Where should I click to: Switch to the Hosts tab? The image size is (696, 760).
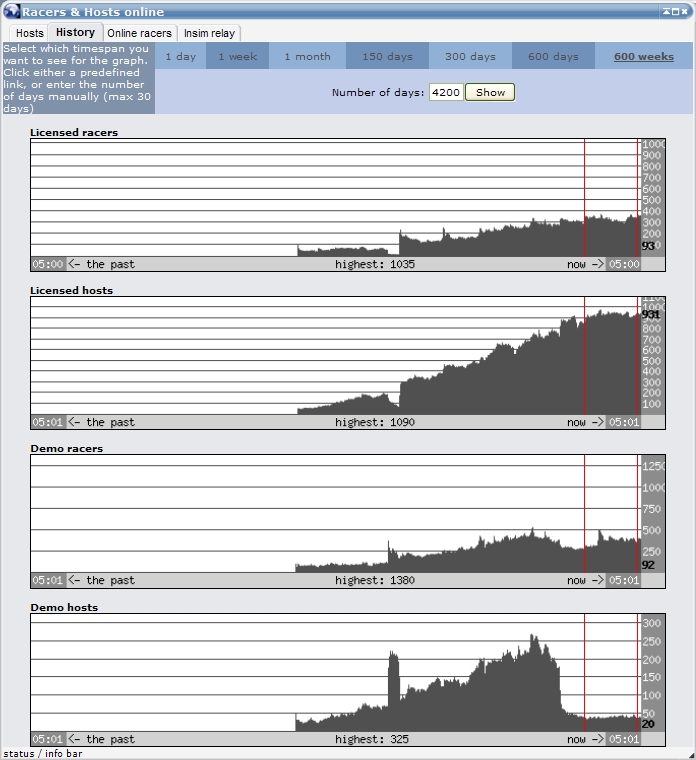(x=30, y=33)
